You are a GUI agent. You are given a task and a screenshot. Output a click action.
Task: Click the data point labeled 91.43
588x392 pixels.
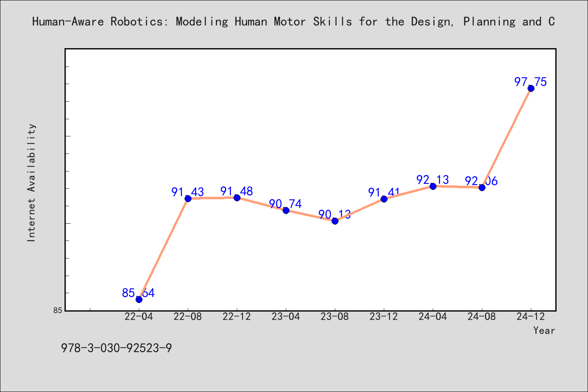pos(188,198)
